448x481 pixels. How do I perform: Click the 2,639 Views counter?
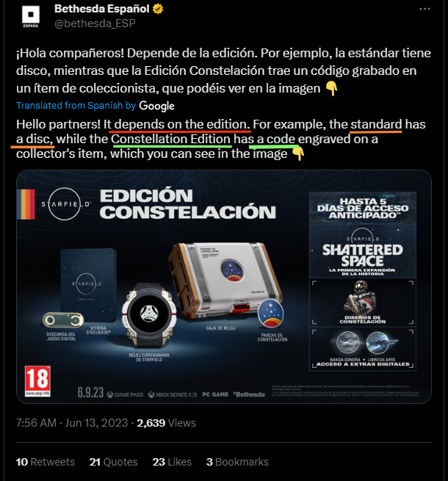[166, 423]
